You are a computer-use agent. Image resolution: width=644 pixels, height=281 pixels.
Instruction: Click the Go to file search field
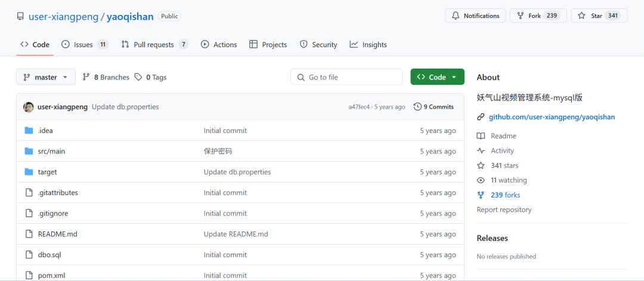346,77
